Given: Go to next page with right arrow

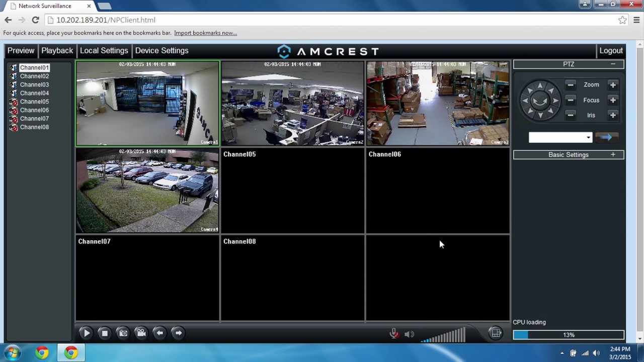Looking at the screenshot, I should (x=178, y=333).
